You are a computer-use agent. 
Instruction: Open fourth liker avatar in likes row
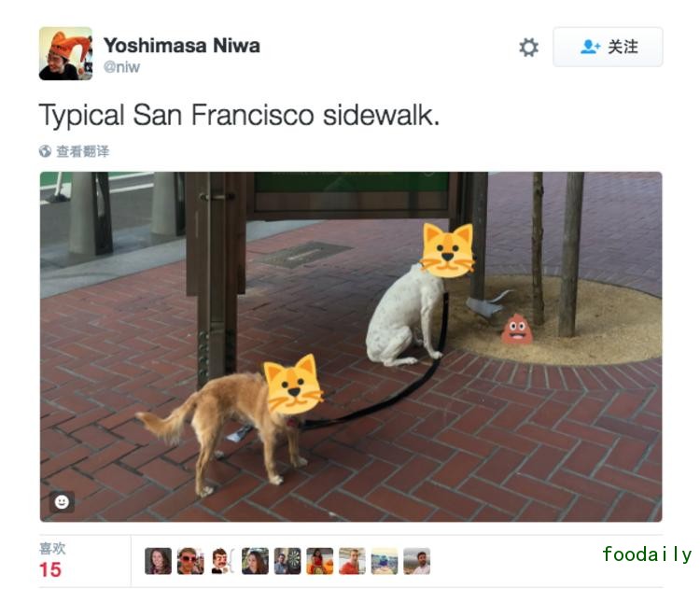(x=255, y=561)
